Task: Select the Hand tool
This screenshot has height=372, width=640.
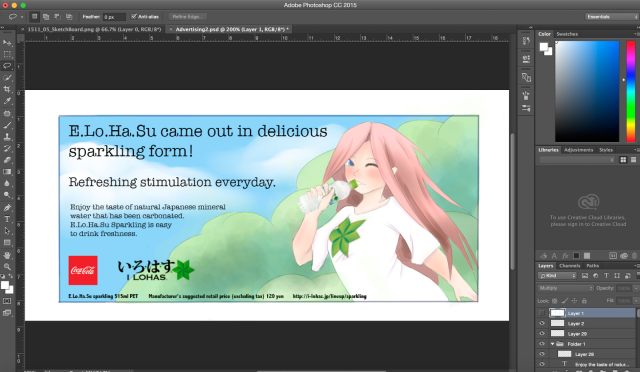Action: point(7,255)
